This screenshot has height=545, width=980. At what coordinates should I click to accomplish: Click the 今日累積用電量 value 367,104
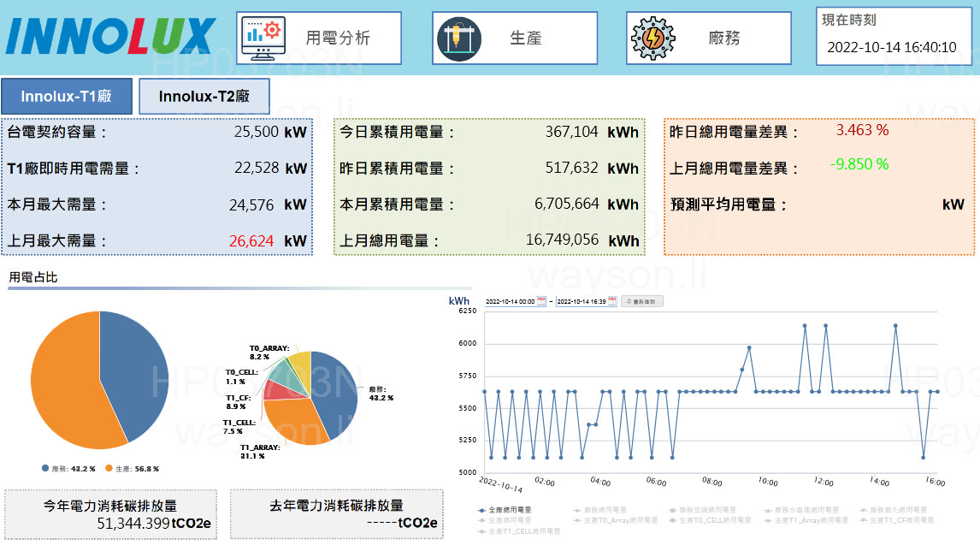pos(571,132)
